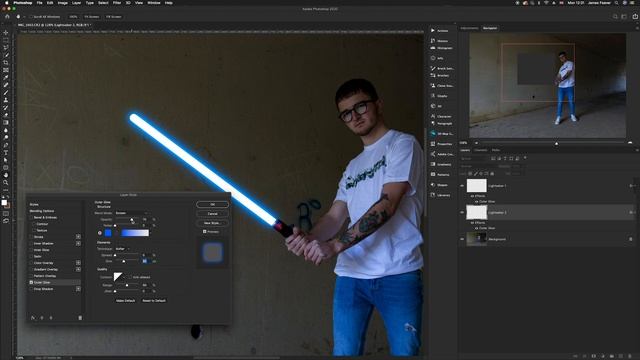640x360 pixels.
Task: Open the Info panel icon
Action: pyautogui.click(x=433, y=58)
